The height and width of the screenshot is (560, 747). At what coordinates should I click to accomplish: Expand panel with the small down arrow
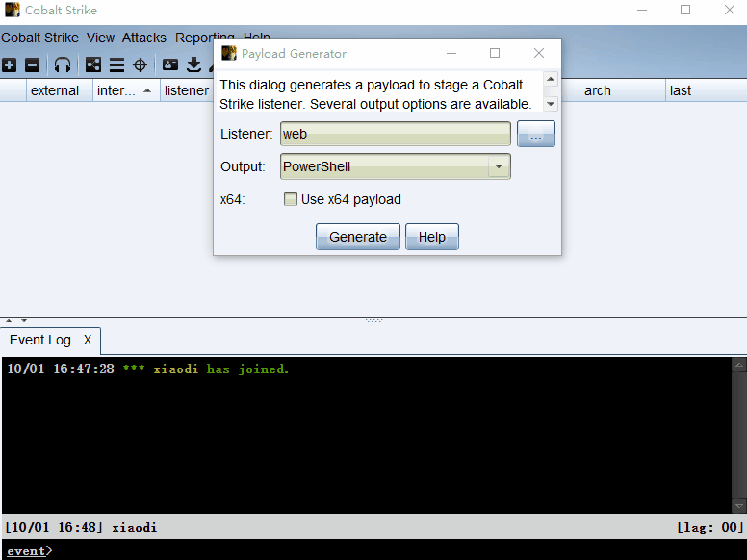pos(24,321)
